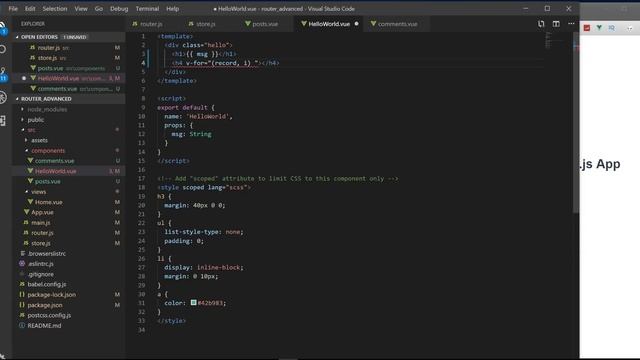Open Home.vue in views folder
The width and height of the screenshot is (640, 360).
click(x=69, y=202)
